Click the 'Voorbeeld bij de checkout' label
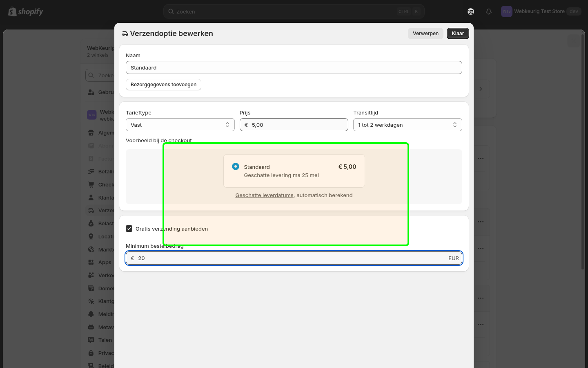This screenshot has width=588, height=368. point(159,141)
